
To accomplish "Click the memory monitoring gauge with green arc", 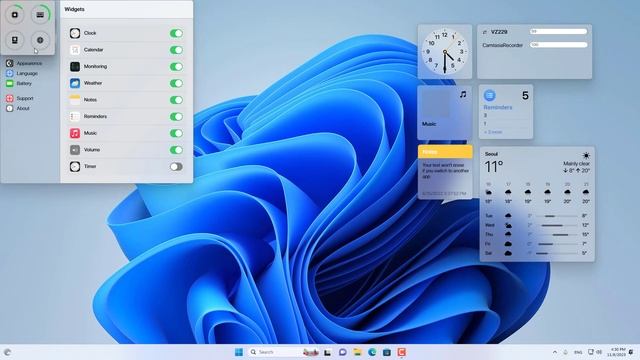I will tap(40, 15).
